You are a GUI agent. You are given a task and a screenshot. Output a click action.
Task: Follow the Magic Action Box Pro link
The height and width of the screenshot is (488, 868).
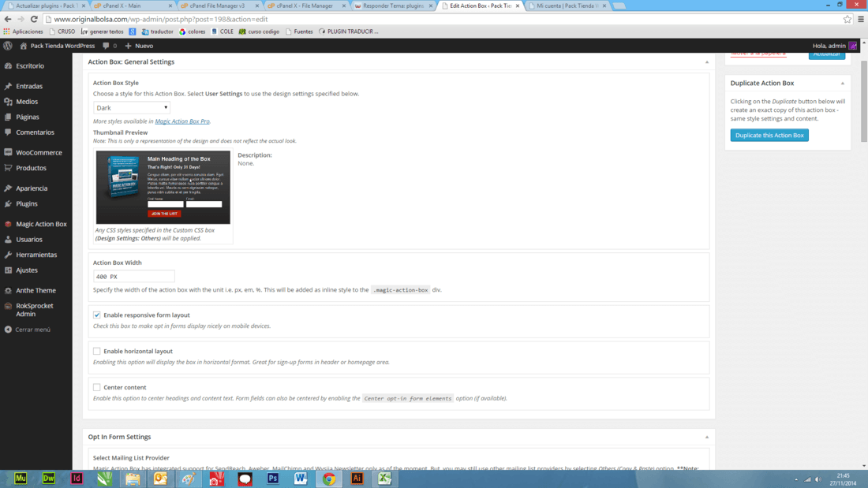click(x=182, y=121)
